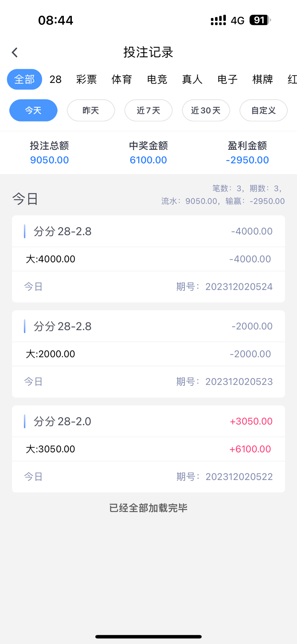Tap the 投注总额 9050.00 value
Screen dimensions: 297x644
[x=49, y=160]
